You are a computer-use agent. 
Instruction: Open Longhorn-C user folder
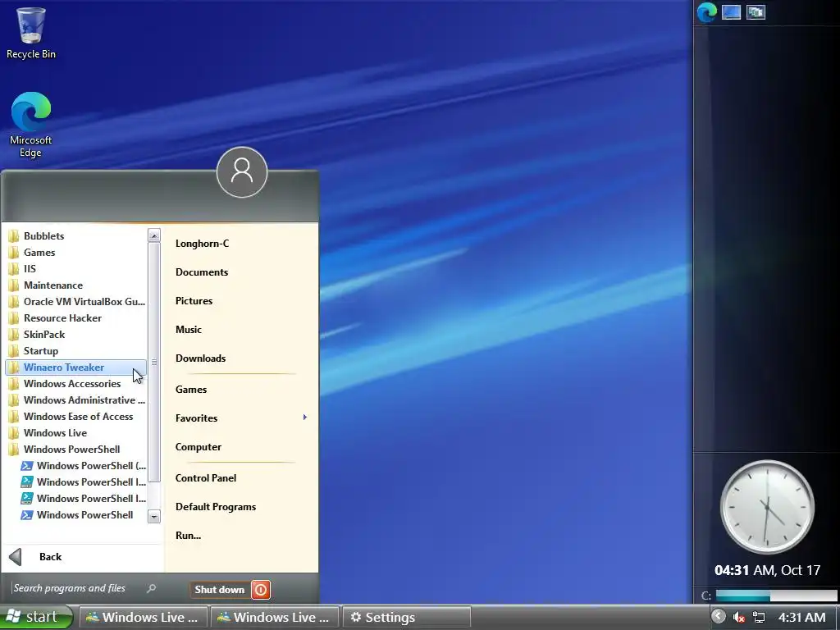click(202, 243)
